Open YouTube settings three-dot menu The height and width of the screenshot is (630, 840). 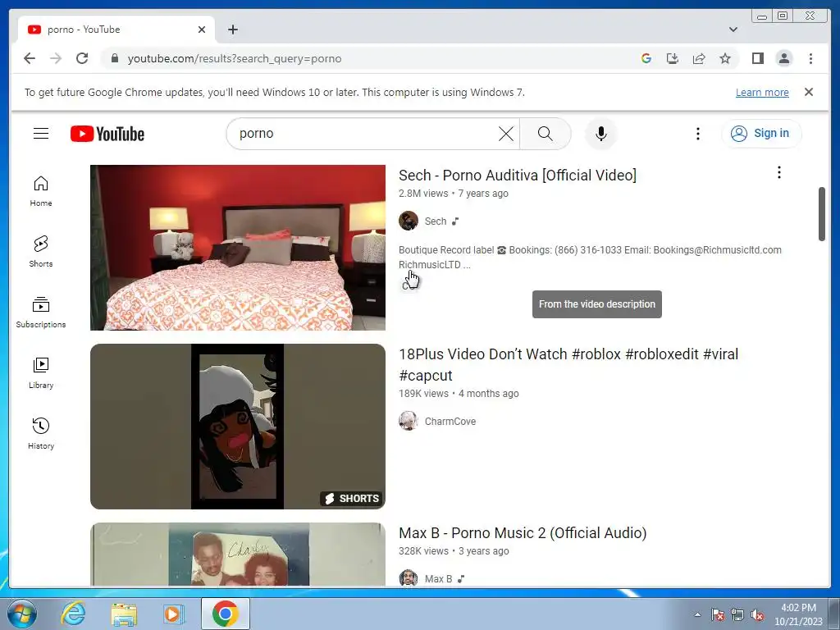coord(697,134)
